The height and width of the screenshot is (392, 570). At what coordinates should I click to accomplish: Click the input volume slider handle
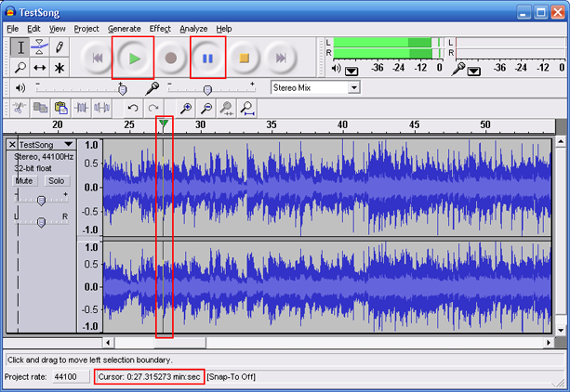pyautogui.click(x=207, y=89)
